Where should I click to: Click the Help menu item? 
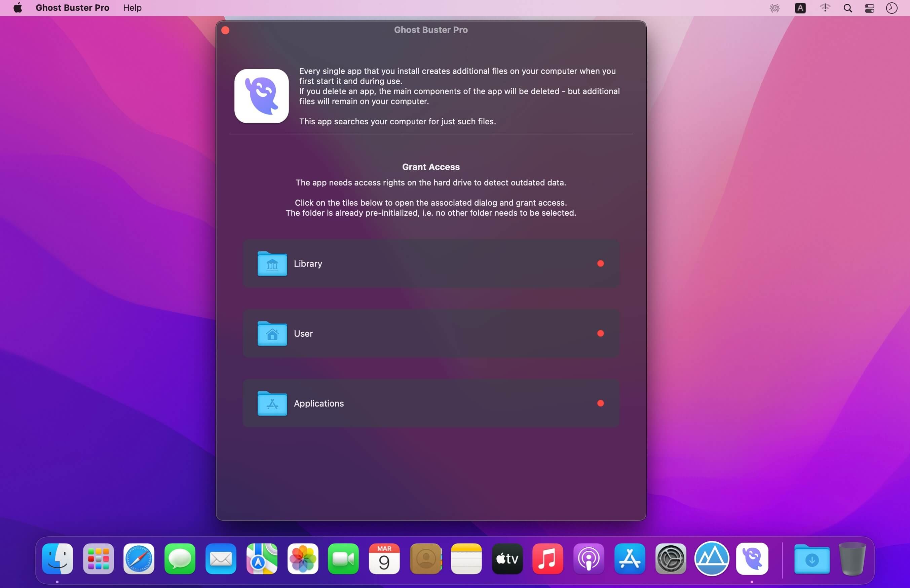click(x=132, y=7)
